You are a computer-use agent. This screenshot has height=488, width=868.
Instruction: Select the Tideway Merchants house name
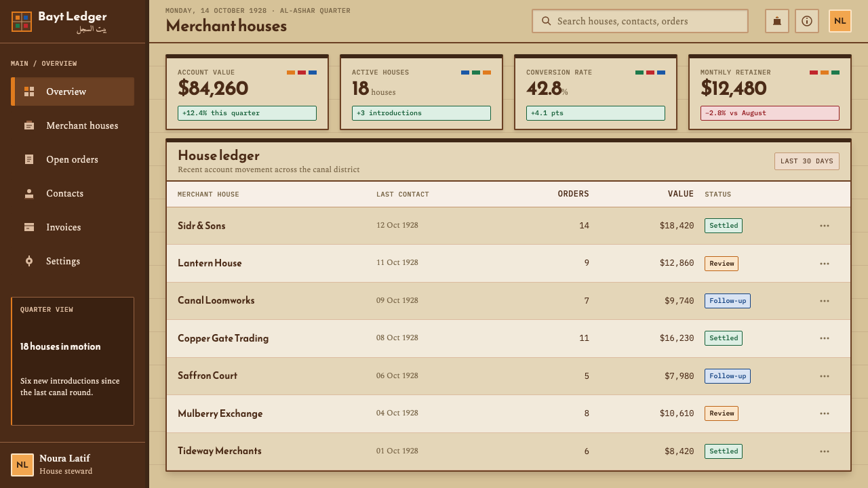point(220,451)
